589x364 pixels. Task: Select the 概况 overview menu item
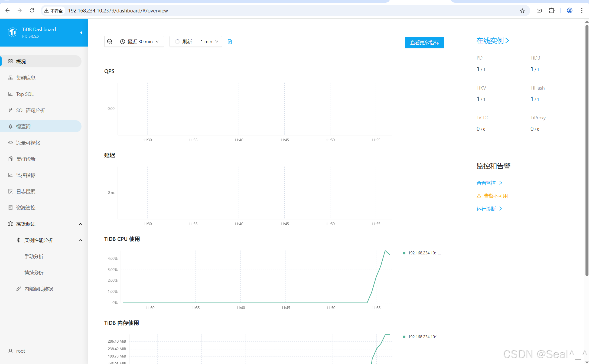pos(41,61)
